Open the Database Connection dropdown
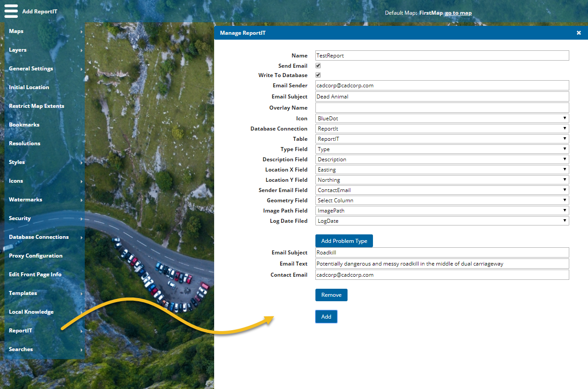The height and width of the screenshot is (389, 588). (442, 129)
